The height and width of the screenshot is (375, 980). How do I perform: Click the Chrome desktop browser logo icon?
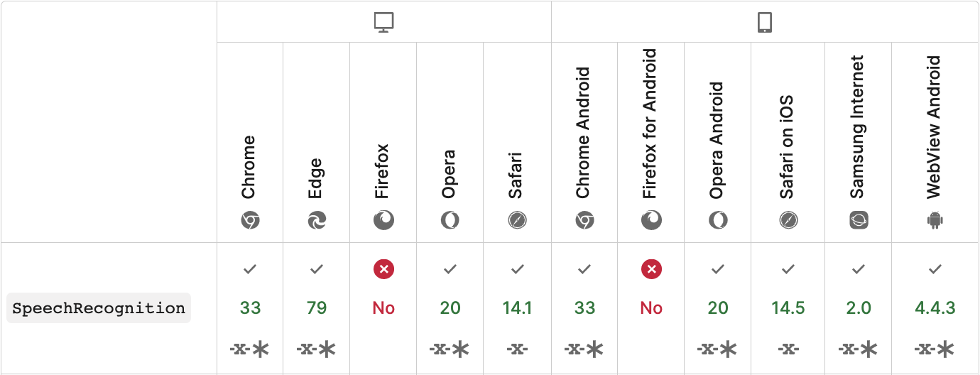pos(250,221)
